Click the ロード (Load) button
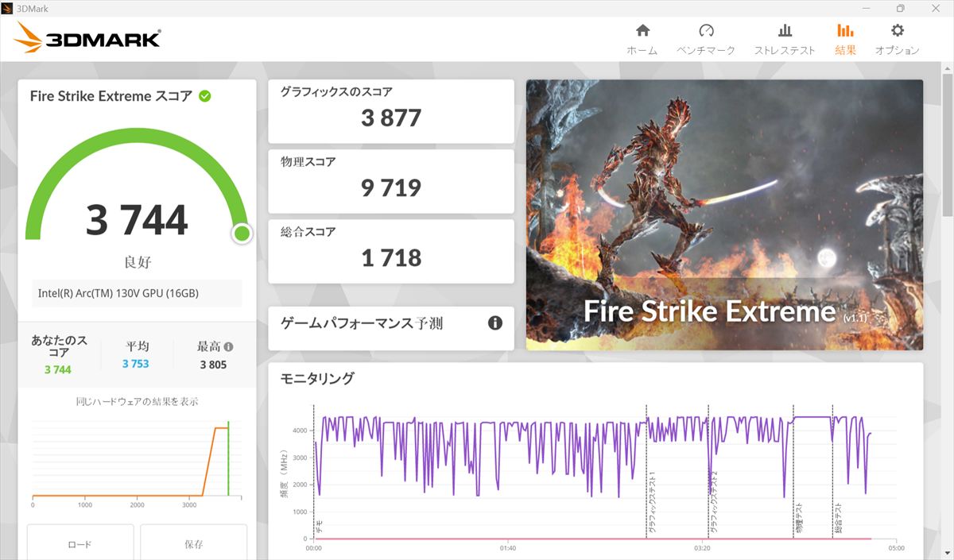This screenshot has height=560, width=954. [x=79, y=543]
